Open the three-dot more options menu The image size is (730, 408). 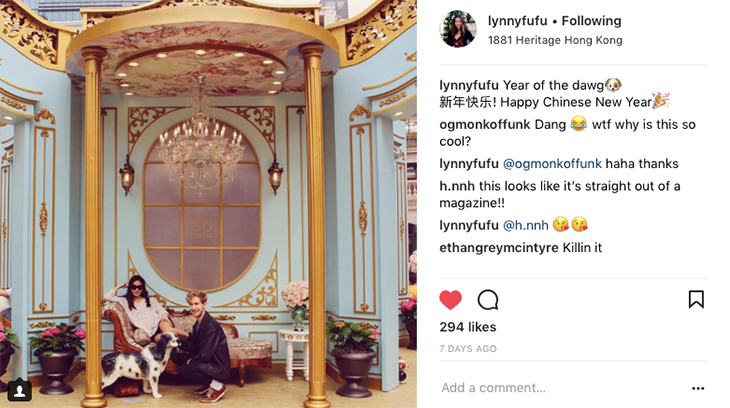[698, 388]
